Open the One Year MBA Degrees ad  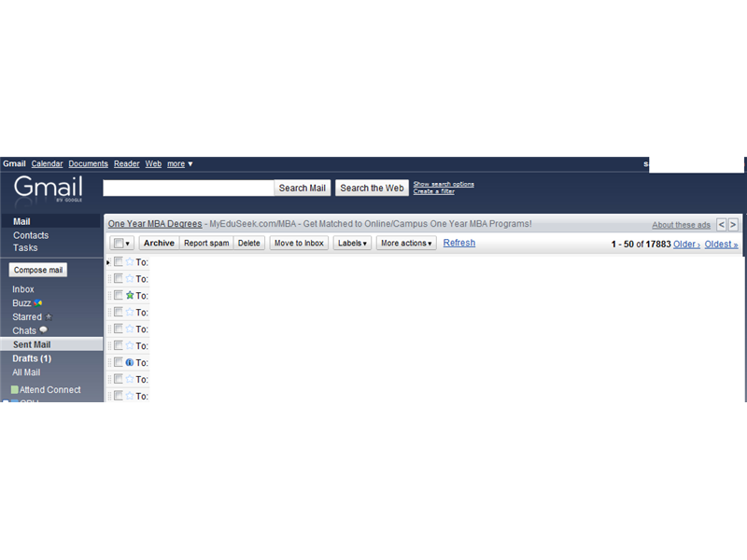coord(155,224)
